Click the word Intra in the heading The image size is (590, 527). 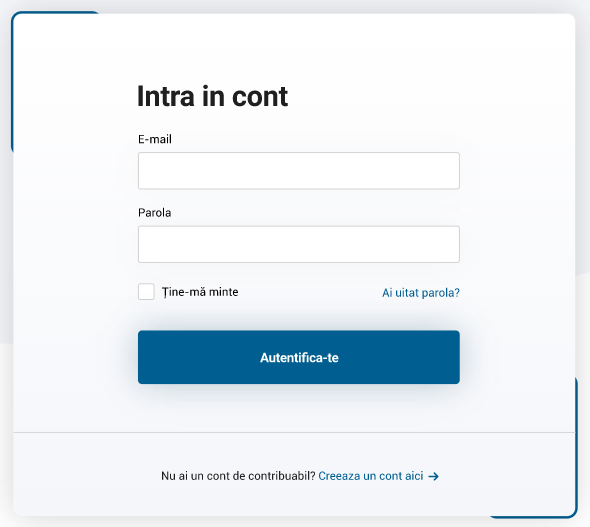coord(166,96)
